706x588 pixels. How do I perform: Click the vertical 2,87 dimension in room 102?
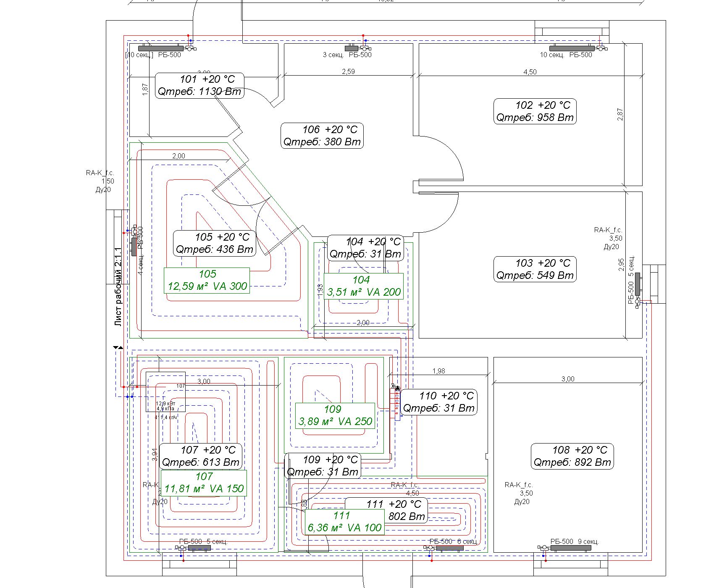click(620, 114)
